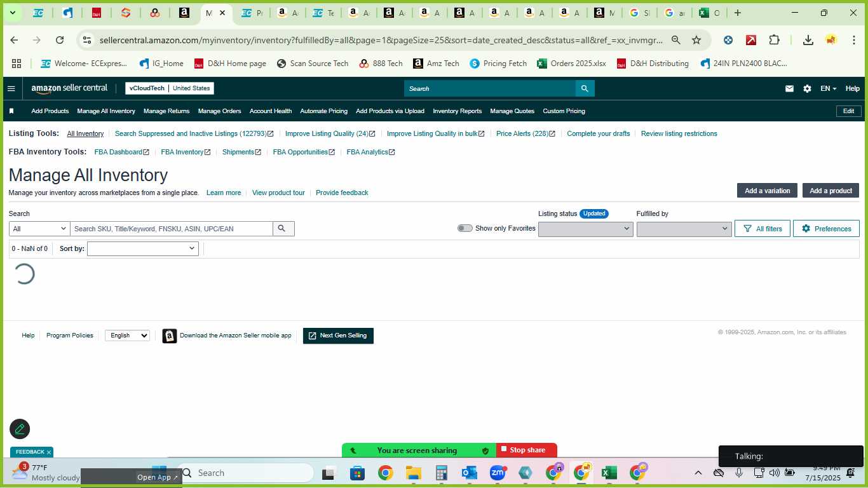Click Add a variation button
868x488 pixels.
tap(767, 191)
